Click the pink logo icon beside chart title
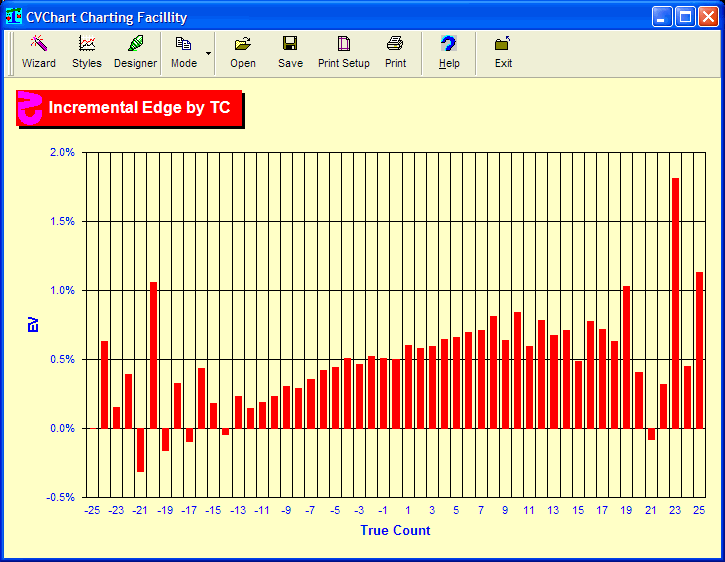 tap(30, 108)
